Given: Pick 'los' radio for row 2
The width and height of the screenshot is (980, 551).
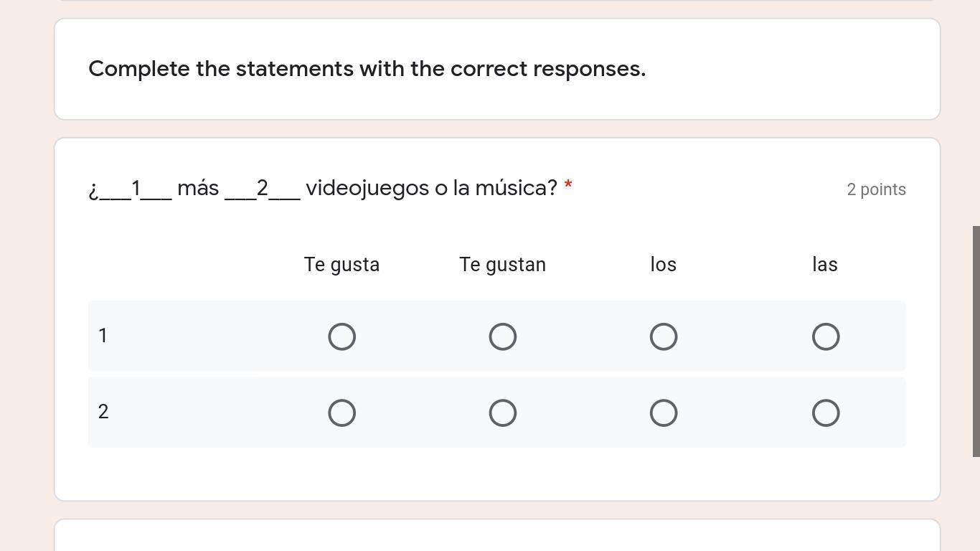Looking at the screenshot, I should [664, 413].
